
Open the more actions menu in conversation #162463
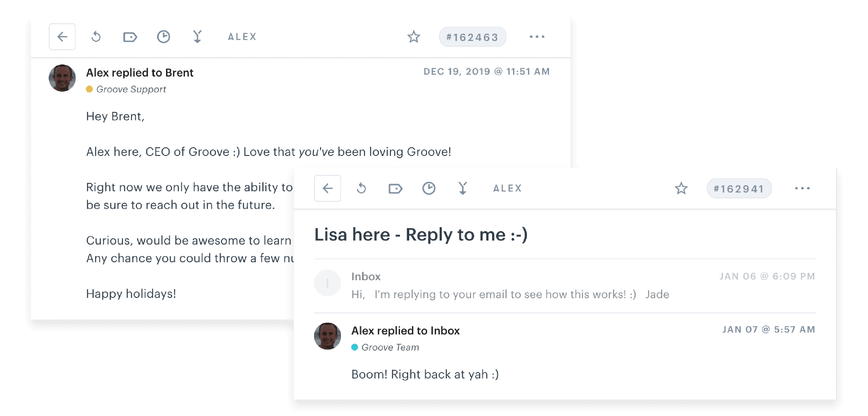click(537, 37)
